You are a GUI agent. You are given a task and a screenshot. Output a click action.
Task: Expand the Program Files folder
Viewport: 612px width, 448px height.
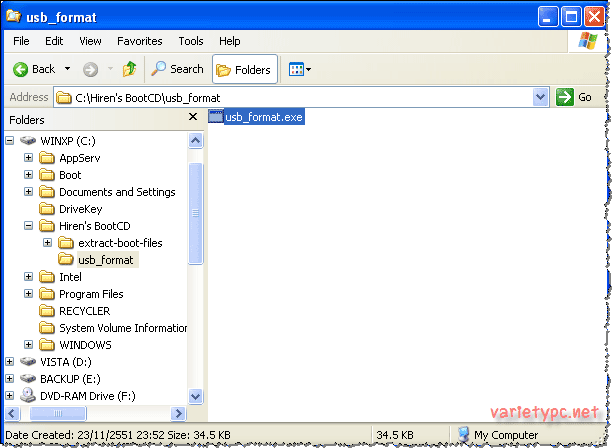coord(28,293)
